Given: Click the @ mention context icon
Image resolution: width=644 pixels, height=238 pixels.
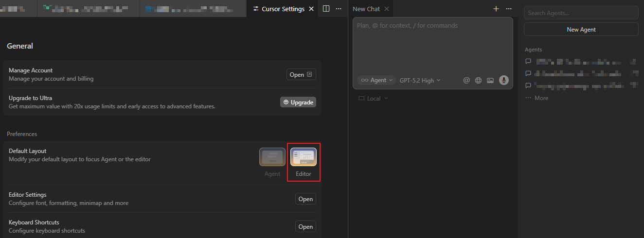Looking at the screenshot, I should [466, 80].
